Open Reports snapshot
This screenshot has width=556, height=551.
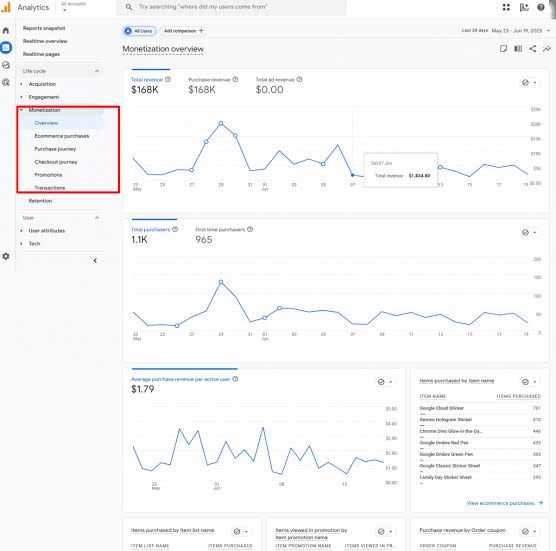(x=44, y=28)
